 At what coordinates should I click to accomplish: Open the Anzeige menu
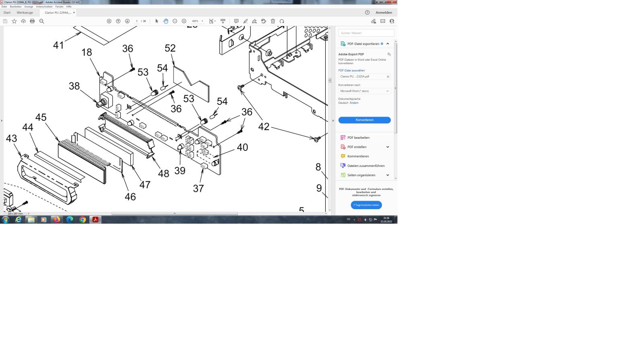29,6
